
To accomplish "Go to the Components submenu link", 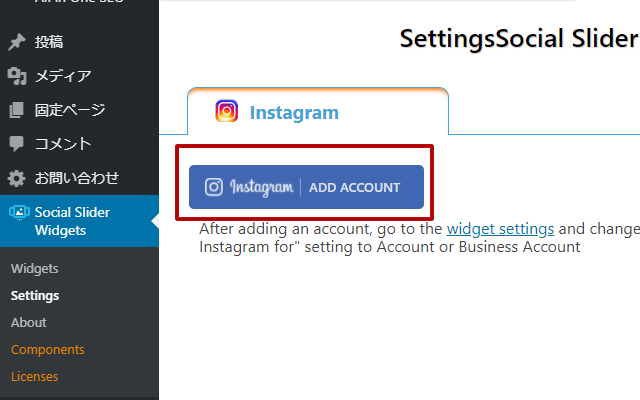I will (x=48, y=349).
